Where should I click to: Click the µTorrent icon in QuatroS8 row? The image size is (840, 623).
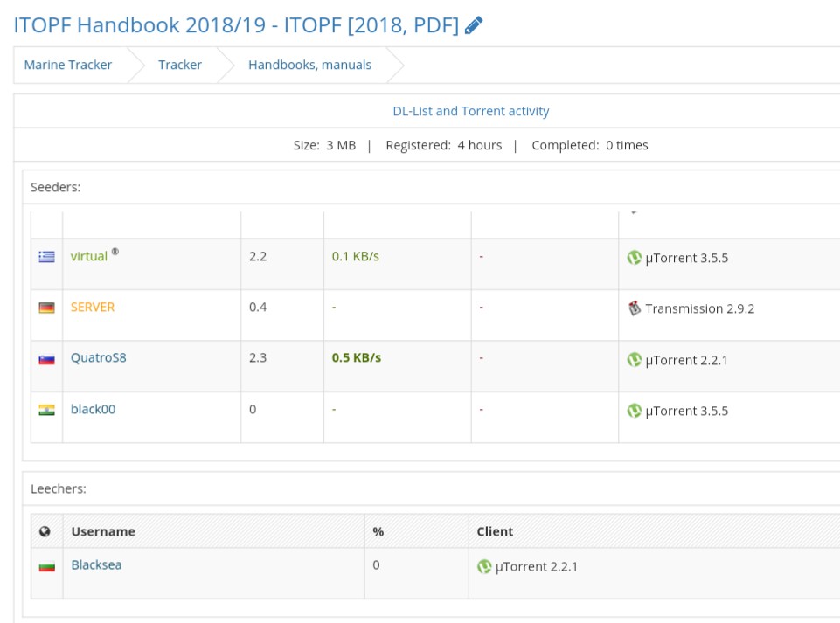[635, 359]
